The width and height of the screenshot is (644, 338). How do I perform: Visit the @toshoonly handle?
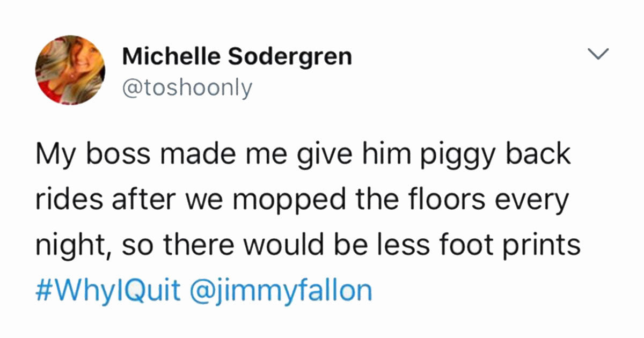(187, 88)
